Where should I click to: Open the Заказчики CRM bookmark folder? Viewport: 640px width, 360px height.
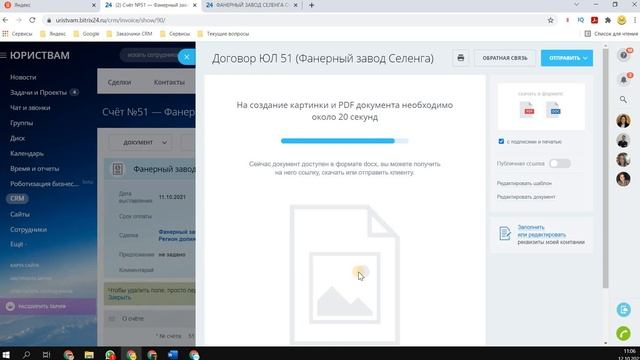click(x=129, y=34)
